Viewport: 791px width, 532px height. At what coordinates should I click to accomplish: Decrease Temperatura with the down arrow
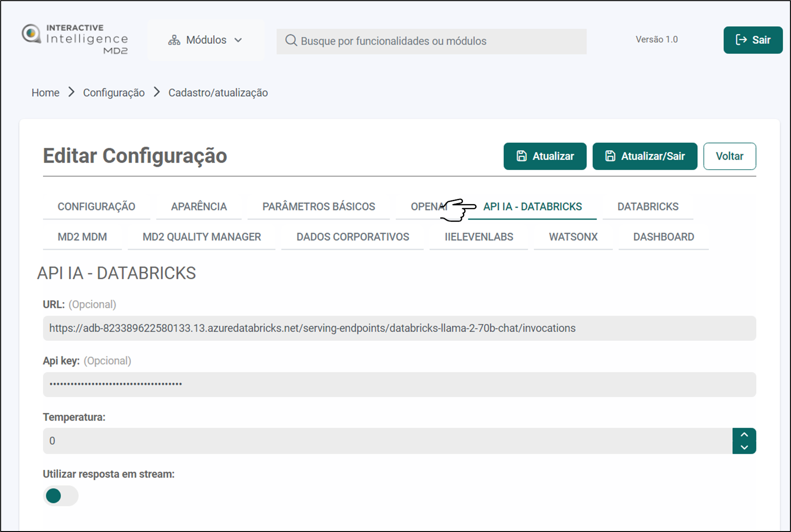744,447
